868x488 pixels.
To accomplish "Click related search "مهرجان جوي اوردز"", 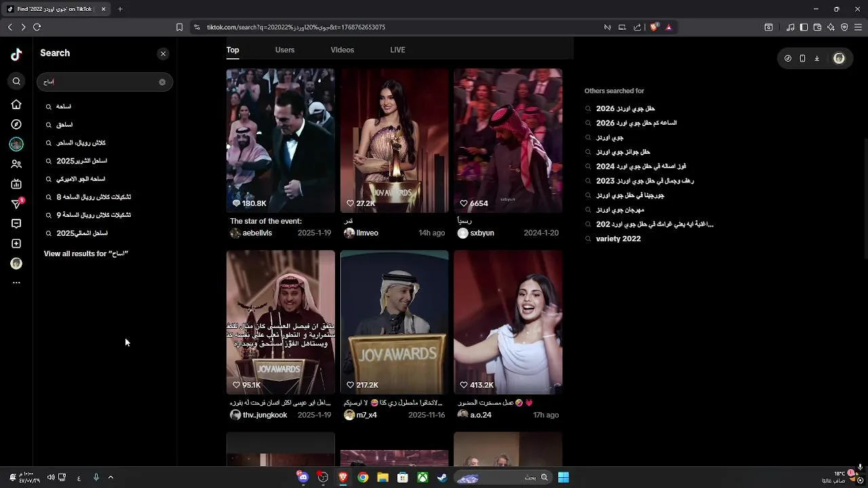I will 620,209.
